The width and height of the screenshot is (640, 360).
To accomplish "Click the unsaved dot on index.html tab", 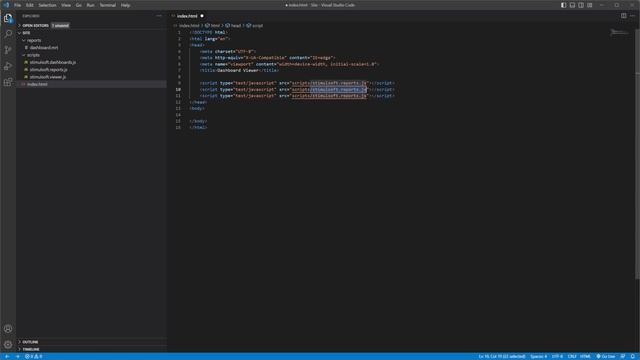I will (x=202, y=16).
